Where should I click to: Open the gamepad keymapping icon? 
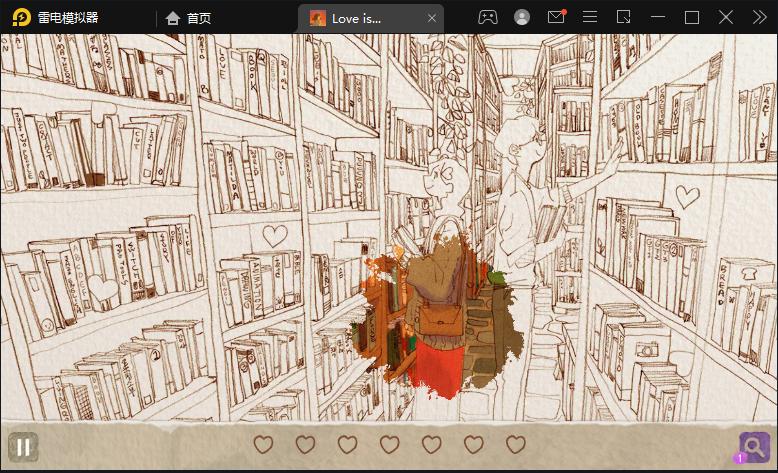pyautogui.click(x=488, y=18)
